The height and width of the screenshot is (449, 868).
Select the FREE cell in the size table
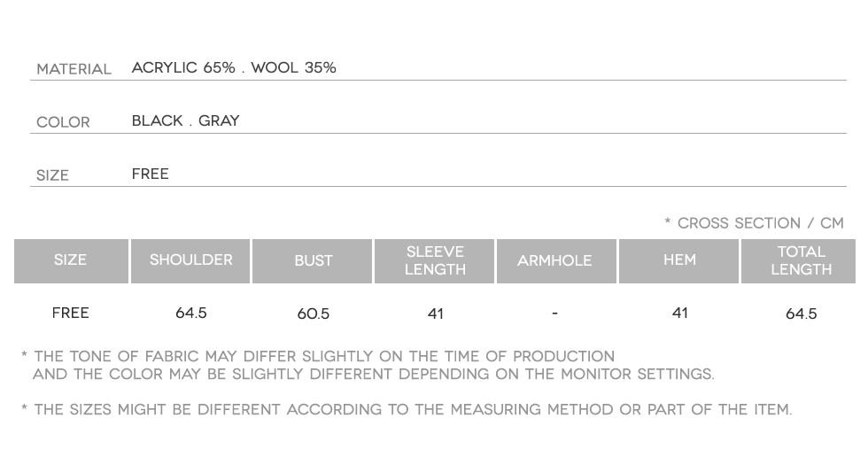coord(70,314)
